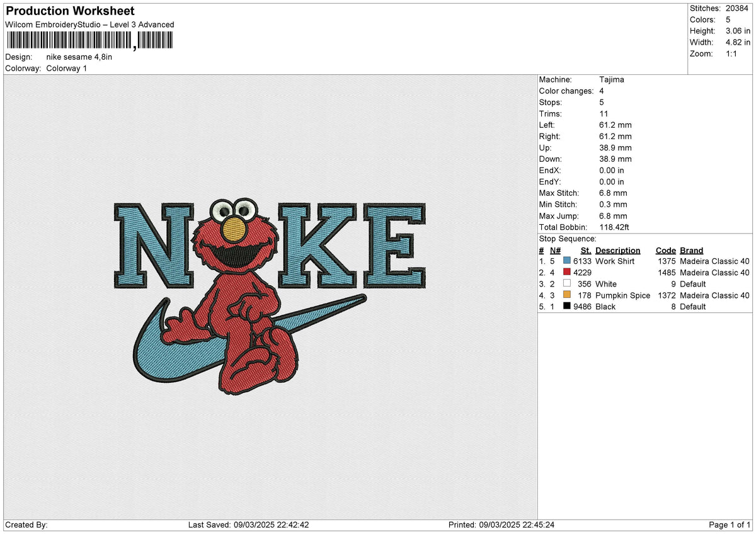The height and width of the screenshot is (534, 756).
Task: Click the 'Created By:' footer label
Action: pos(26,525)
